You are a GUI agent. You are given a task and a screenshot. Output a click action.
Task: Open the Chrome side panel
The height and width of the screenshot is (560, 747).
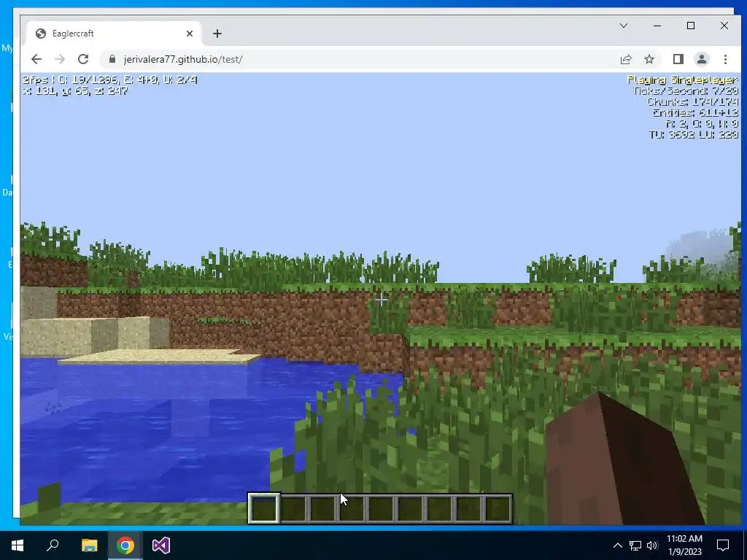tap(678, 59)
